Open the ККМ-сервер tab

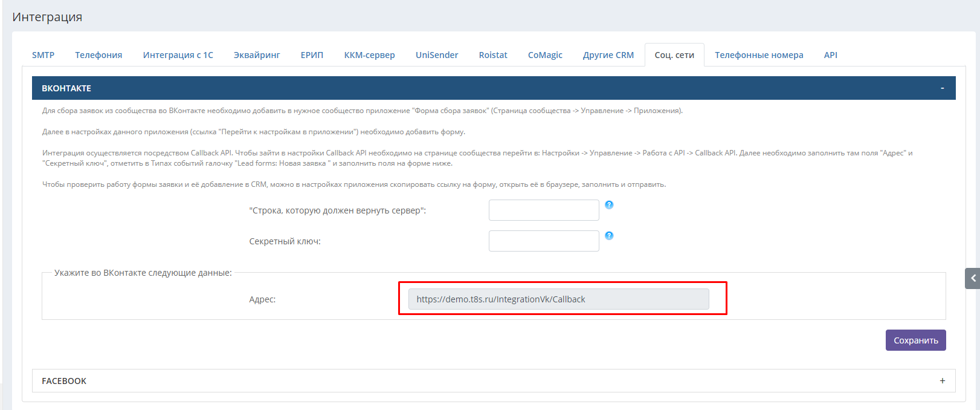(369, 55)
